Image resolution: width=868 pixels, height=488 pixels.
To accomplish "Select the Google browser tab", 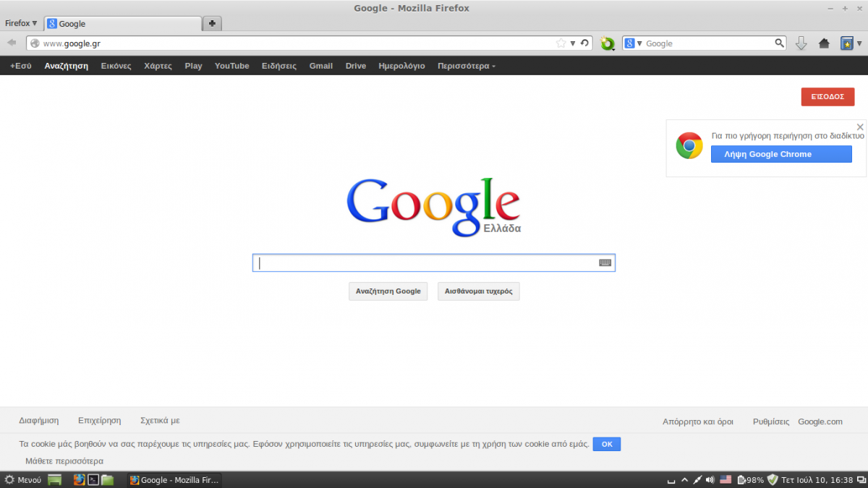I will [122, 24].
